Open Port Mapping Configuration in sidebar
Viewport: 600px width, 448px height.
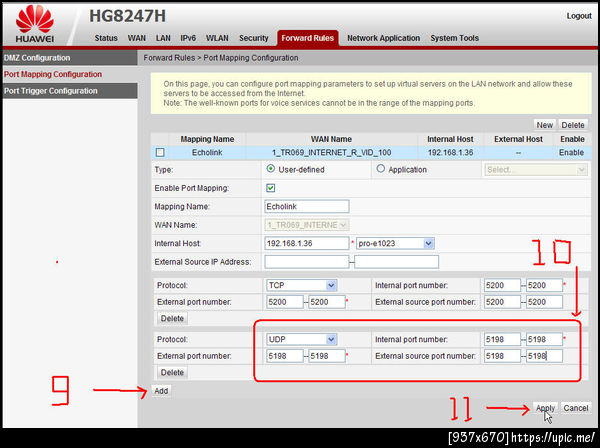tap(70, 74)
